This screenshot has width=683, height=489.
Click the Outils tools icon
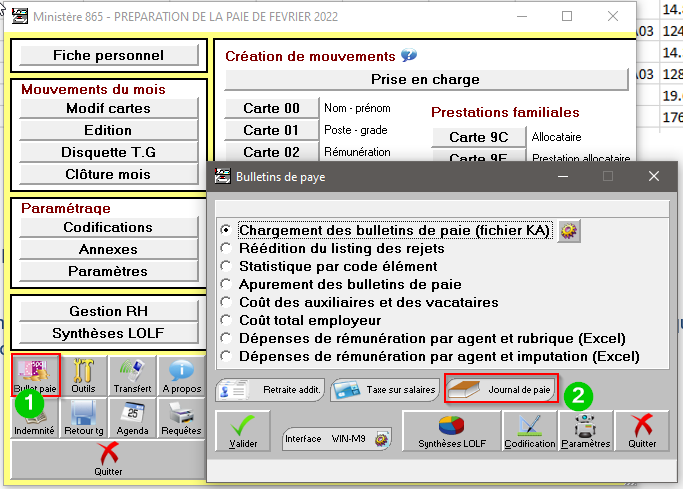pos(83,376)
